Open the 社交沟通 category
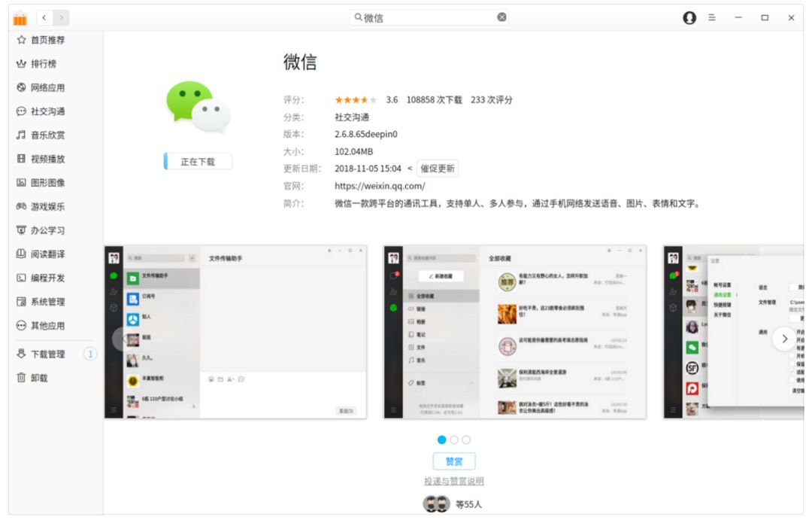 [47, 111]
